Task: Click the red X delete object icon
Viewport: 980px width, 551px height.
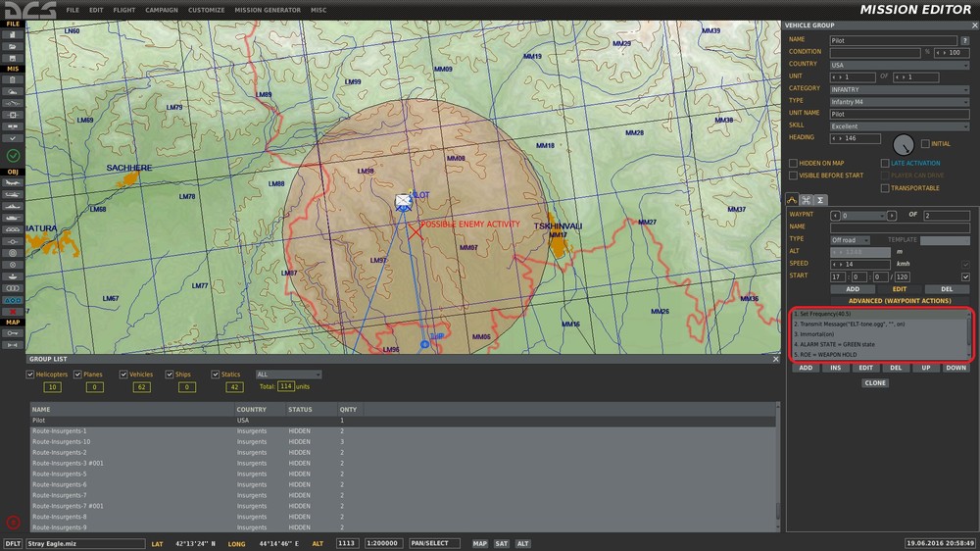Action: 13,311
